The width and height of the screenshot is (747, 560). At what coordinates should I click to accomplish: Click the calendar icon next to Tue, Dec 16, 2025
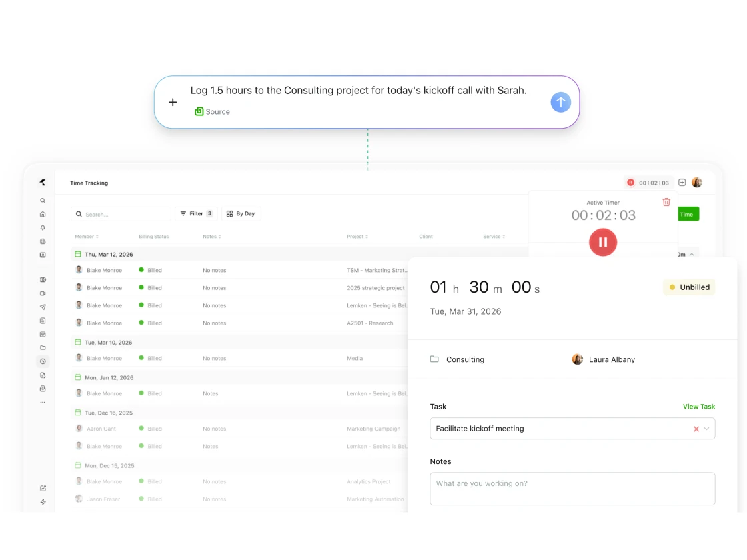tap(77, 413)
